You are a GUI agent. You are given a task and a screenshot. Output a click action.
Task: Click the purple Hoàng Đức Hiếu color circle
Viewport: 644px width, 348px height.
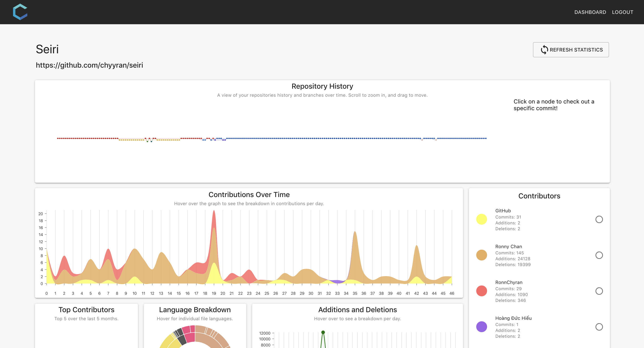pyautogui.click(x=481, y=327)
